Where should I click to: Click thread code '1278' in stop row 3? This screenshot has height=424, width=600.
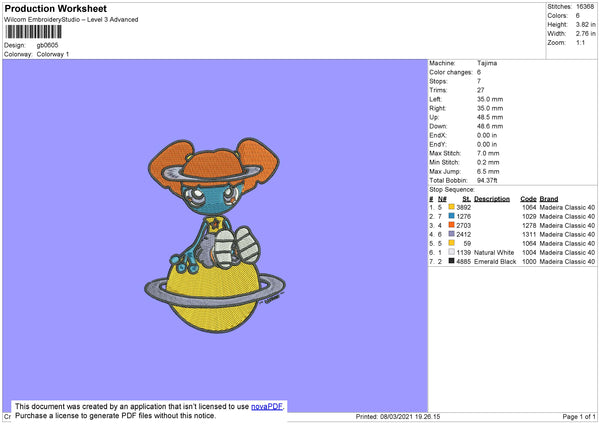(x=529, y=226)
